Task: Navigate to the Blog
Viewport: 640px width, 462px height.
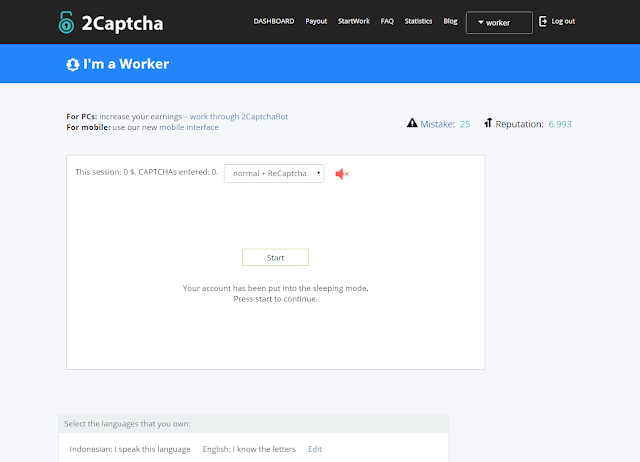Action: [450, 21]
